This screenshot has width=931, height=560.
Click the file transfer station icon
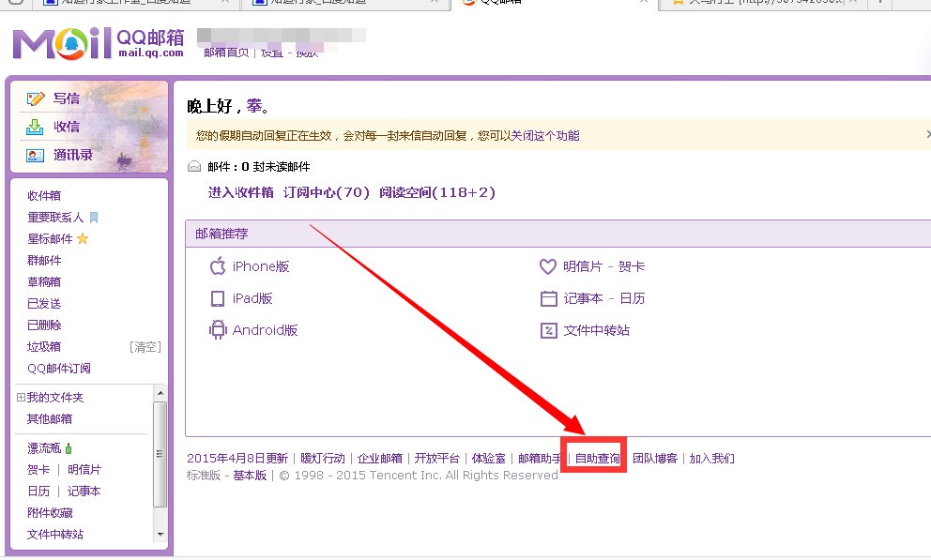549,330
